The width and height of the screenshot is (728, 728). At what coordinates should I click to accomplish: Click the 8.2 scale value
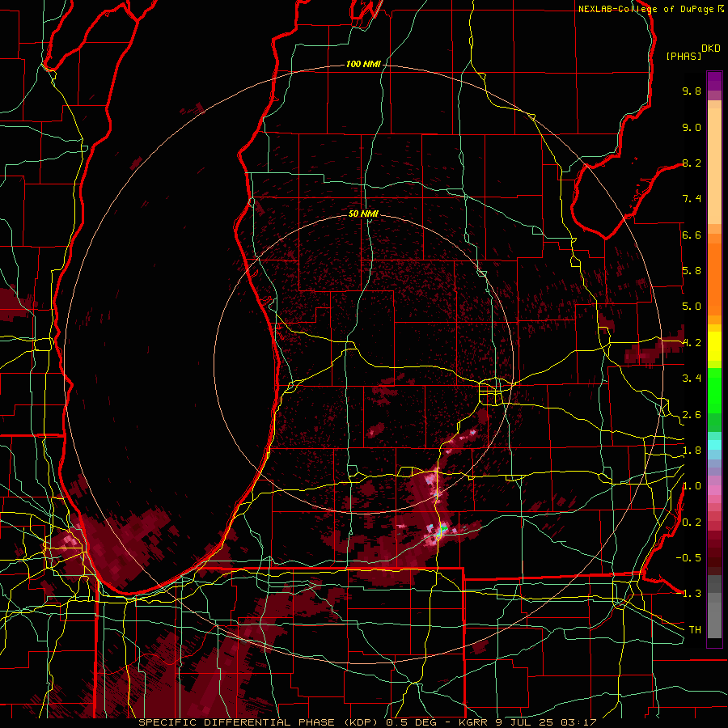[692, 163]
